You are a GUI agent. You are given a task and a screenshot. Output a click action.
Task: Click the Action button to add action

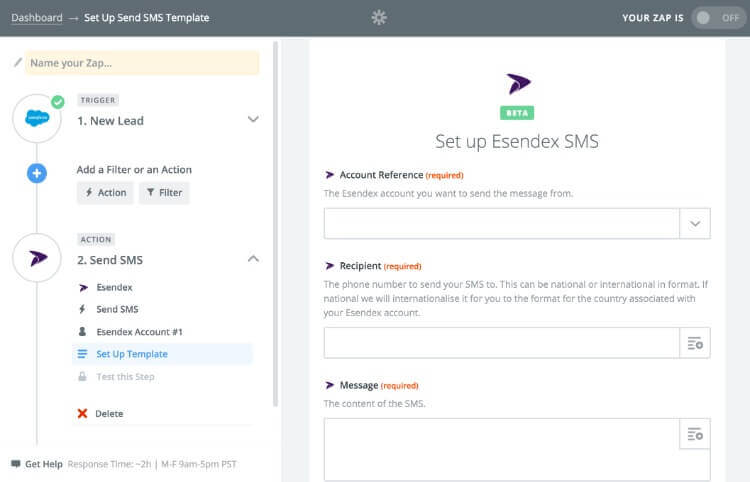tap(105, 193)
